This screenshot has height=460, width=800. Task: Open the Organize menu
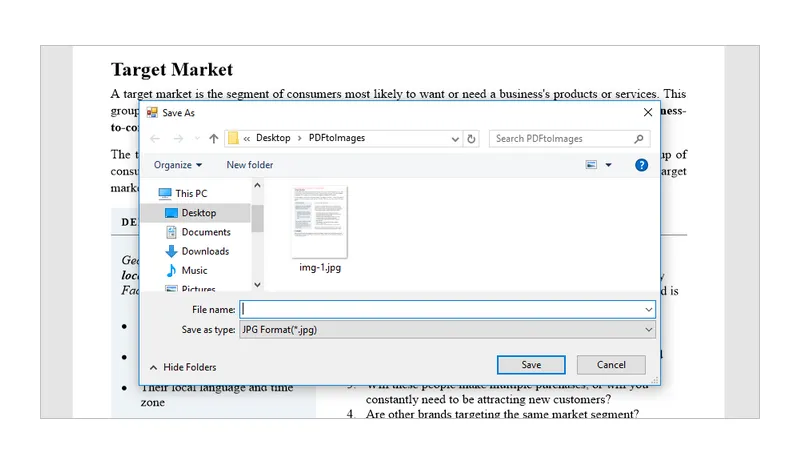tap(178, 165)
